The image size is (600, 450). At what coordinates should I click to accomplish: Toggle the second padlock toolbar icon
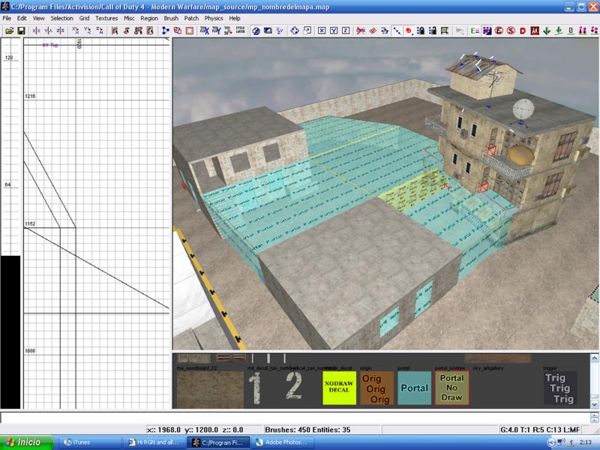pyautogui.click(x=432, y=31)
